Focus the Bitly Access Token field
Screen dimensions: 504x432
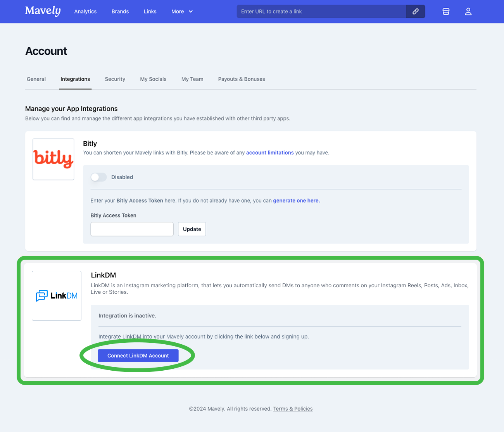132,229
